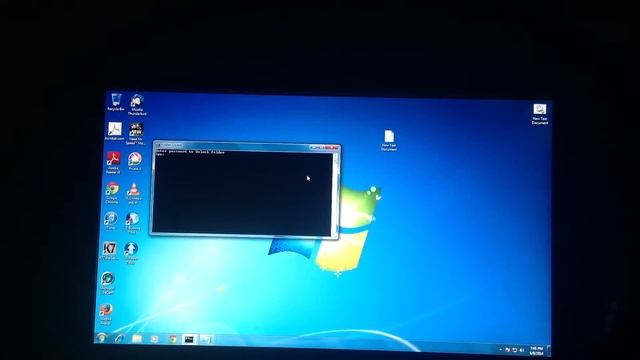
Task: Open the green chat-bubble desktop shortcut
Action: click(108, 283)
